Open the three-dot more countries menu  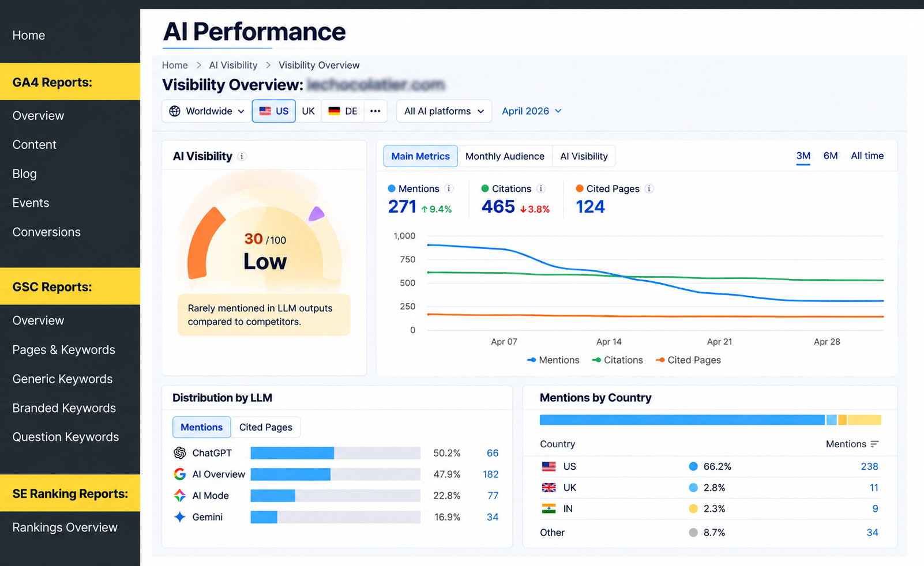(x=375, y=111)
